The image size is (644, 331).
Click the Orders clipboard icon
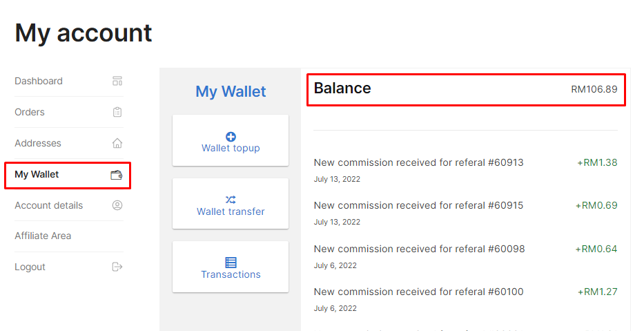point(117,112)
